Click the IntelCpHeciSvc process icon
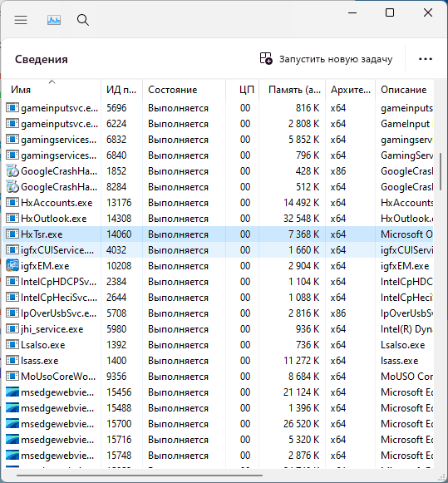Screen dimensions: 448x483 tap(12, 298)
